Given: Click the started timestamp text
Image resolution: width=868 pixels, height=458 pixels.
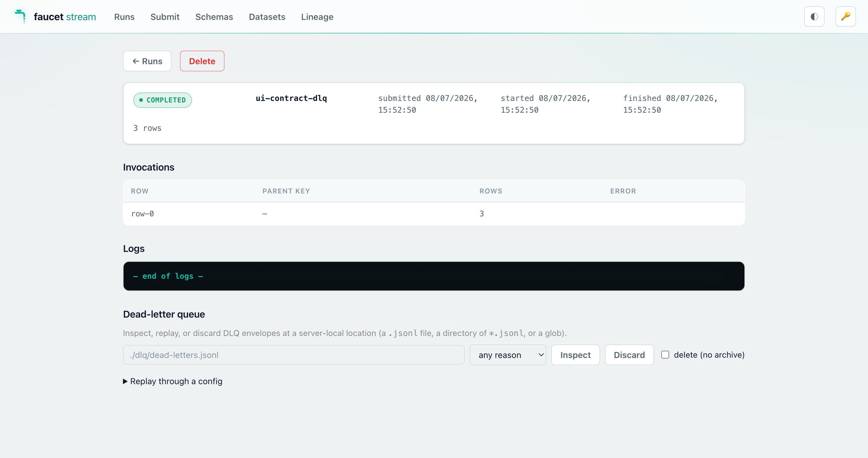Looking at the screenshot, I should [x=545, y=104].
